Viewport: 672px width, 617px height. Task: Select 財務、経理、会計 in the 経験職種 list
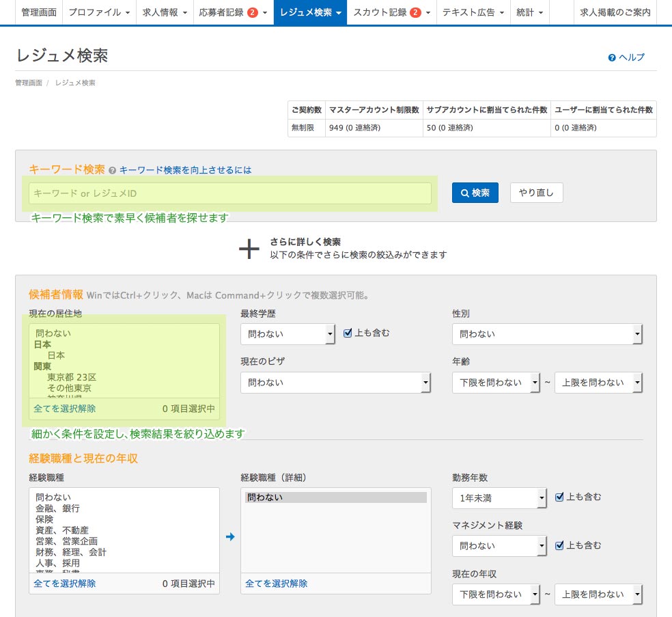click(x=71, y=552)
